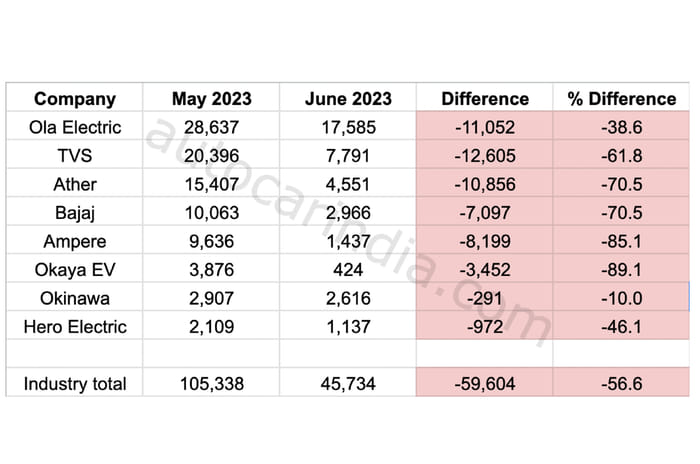This screenshot has height=464, width=700.
Task: Click the June 2023 column header
Action: pyautogui.click(x=347, y=99)
